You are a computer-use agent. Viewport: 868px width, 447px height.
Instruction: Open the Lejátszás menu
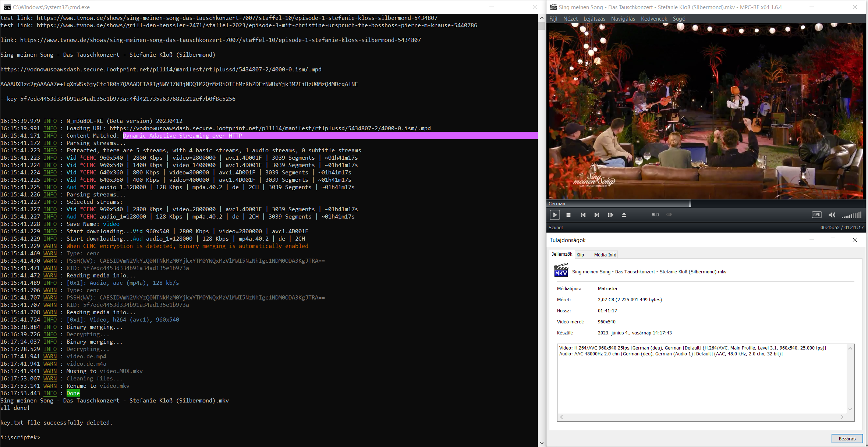594,19
